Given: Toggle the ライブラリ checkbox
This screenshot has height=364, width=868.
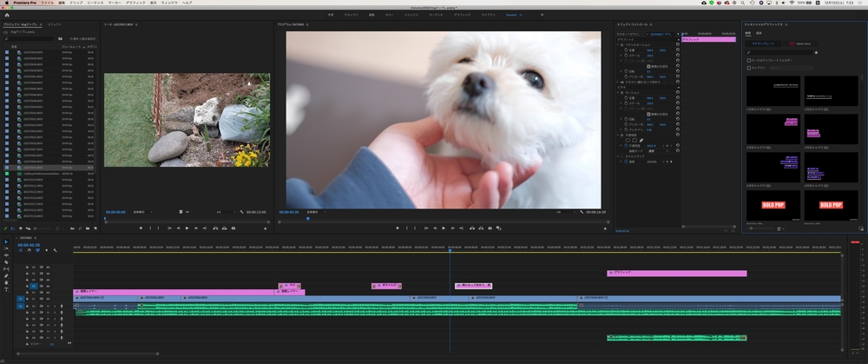Looking at the screenshot, I should [749, 68].
